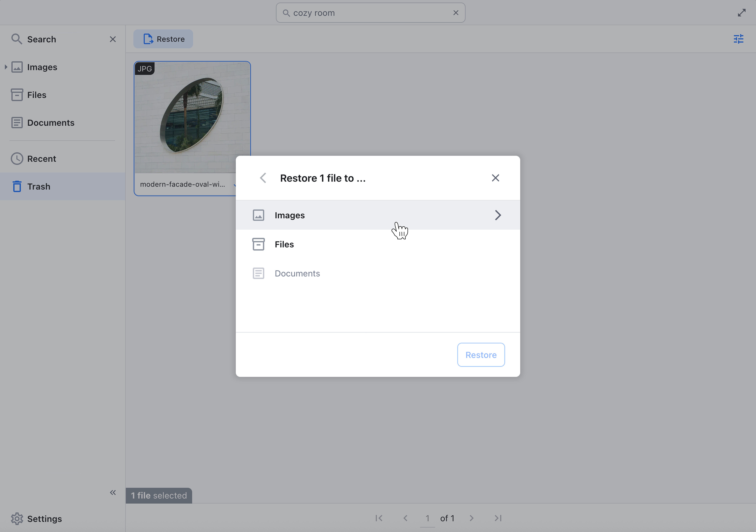The width and height of the screenshot is (756, 532).
Task: Open Images in the sidebar
Action: point(42,67)
